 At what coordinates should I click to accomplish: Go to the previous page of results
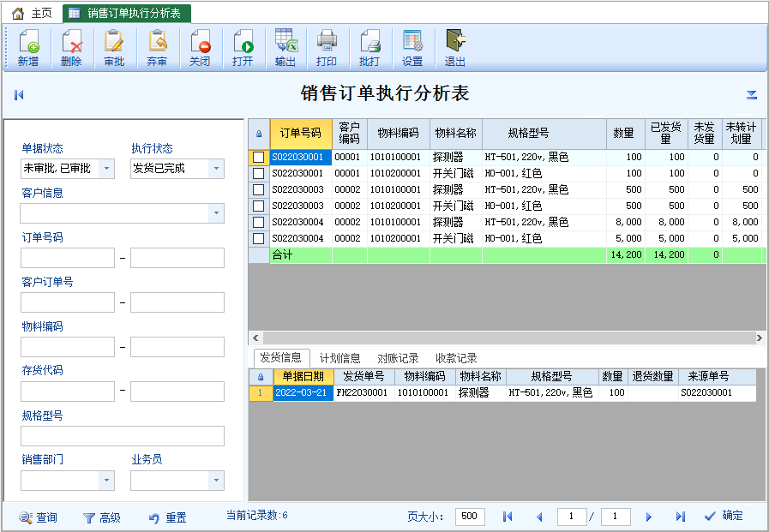[x=539, y=517]
